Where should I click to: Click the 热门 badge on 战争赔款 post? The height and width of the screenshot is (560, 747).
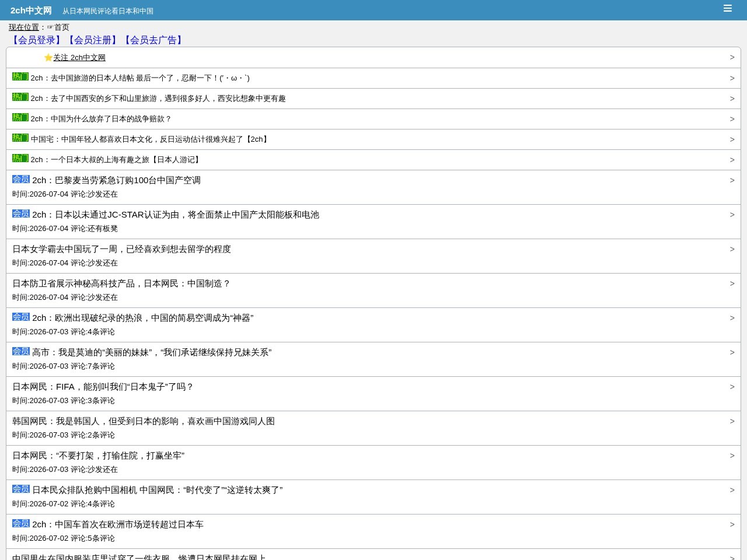20,117
